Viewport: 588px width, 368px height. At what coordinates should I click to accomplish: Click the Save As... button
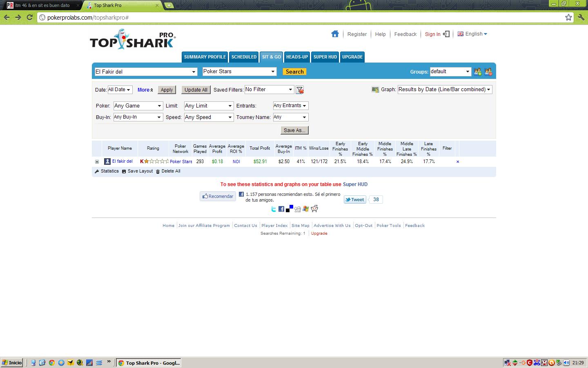(x=294, y=130)
